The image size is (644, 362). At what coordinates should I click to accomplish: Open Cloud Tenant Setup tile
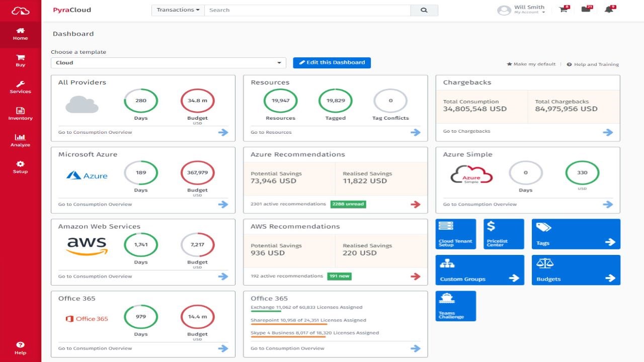(x=456, y=234)
